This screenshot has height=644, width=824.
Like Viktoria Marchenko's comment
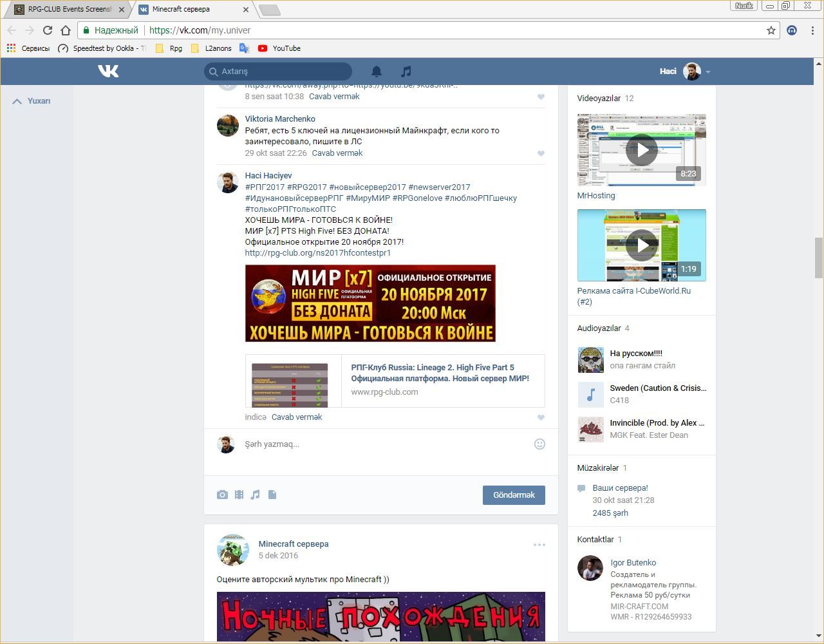click(x=541, y=153)
